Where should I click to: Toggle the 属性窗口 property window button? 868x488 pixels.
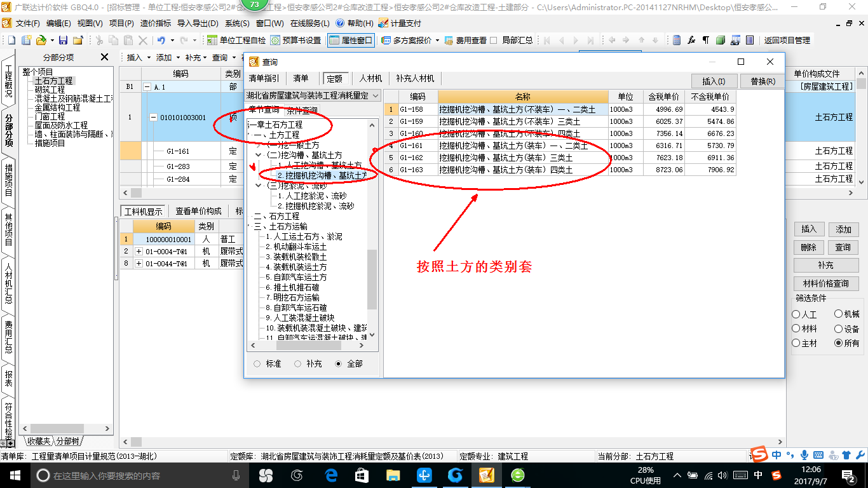coord(351,40)
